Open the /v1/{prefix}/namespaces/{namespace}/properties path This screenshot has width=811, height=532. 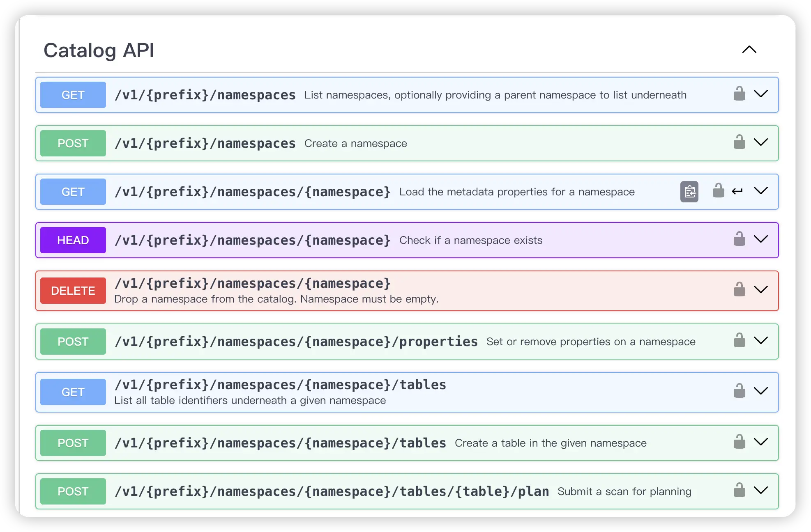coord(296,342)
